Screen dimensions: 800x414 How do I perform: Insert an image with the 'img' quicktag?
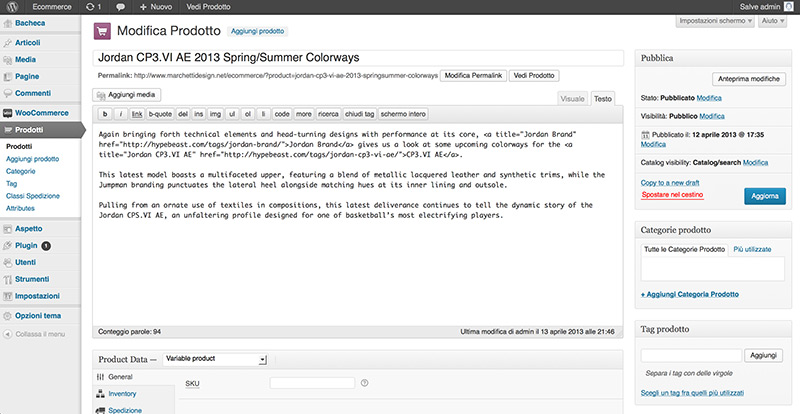[214, 115]
